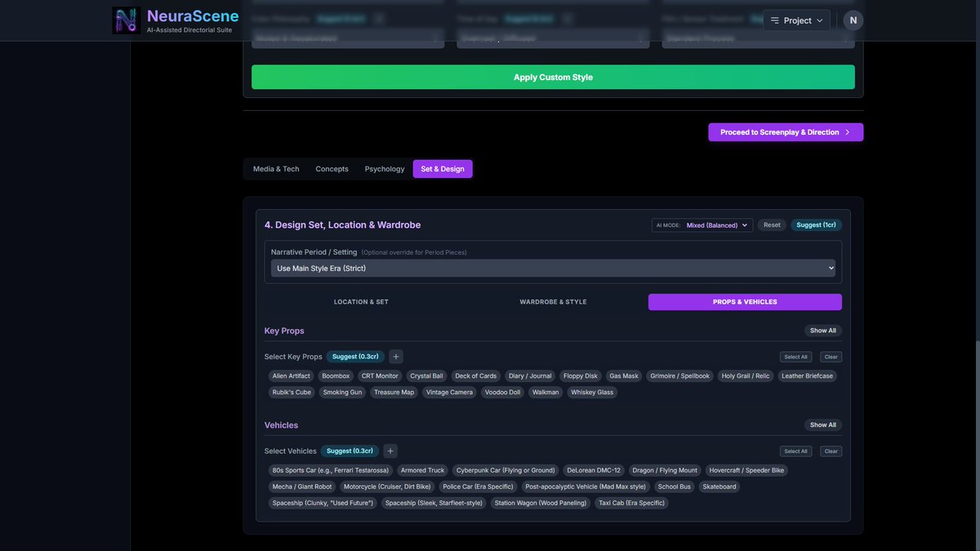
Task: Toggle the Whiskey Glass prop chip
Action: (x=592, y=393)
